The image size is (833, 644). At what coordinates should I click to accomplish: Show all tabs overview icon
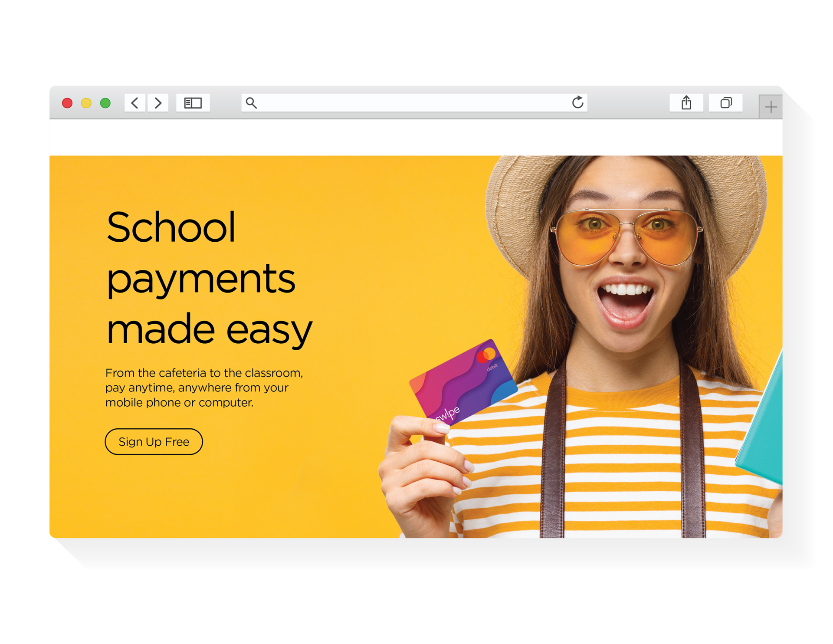(726, 103)
